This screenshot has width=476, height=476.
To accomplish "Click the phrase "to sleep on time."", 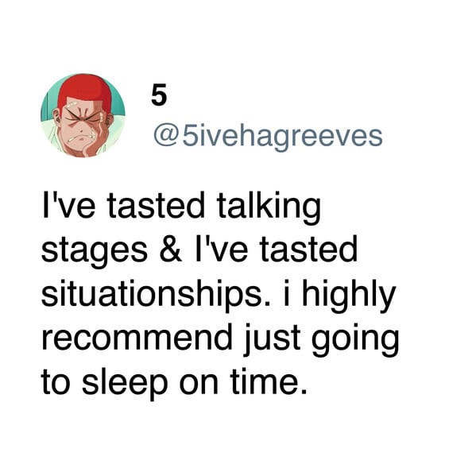I will (174, 382).
